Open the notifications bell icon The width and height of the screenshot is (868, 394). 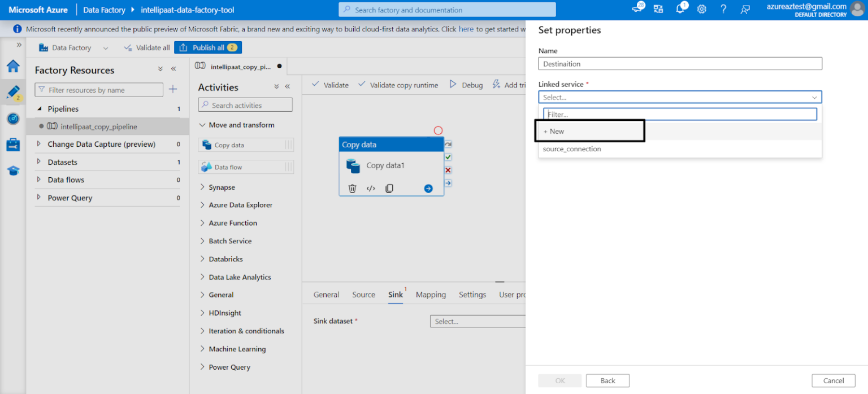(x=680, y=10)
